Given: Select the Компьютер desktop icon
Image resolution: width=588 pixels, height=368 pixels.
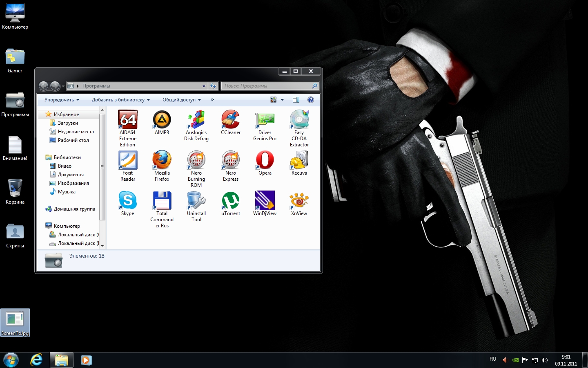Looking at the screenshot, I should (x=15, y=16).
